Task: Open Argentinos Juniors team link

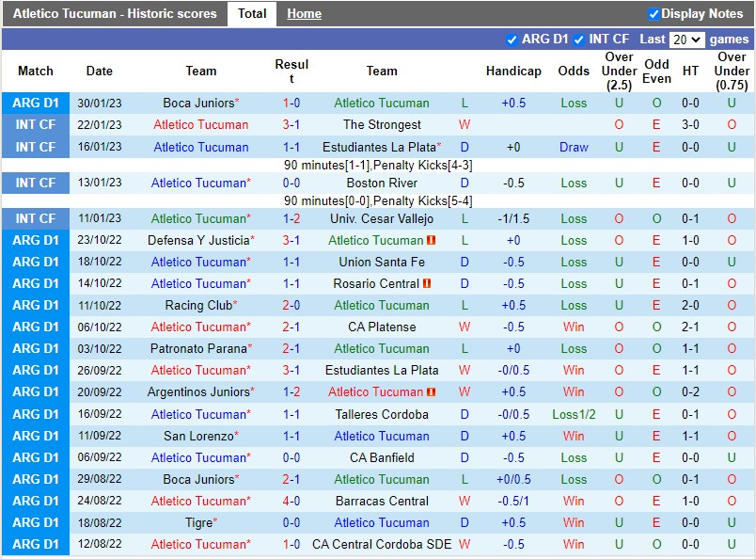Action: point(198,391)
